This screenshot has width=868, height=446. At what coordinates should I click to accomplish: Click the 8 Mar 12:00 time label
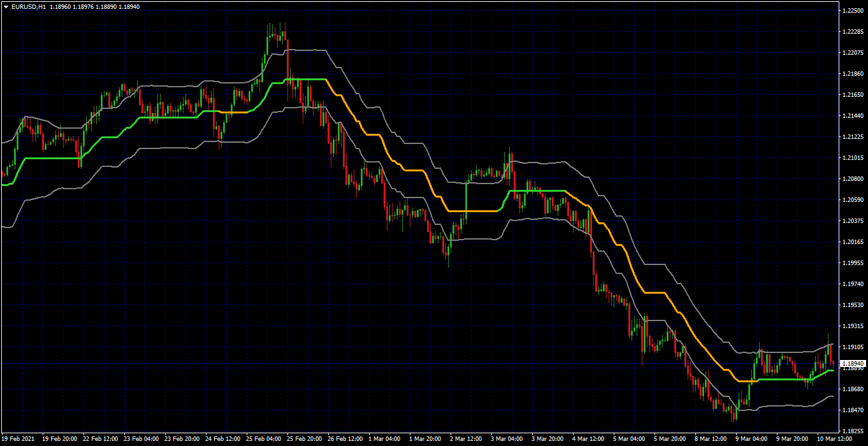point(712,439)
